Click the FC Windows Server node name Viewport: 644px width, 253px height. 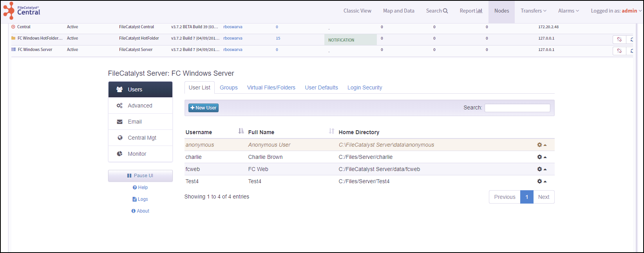click(35, 50)
